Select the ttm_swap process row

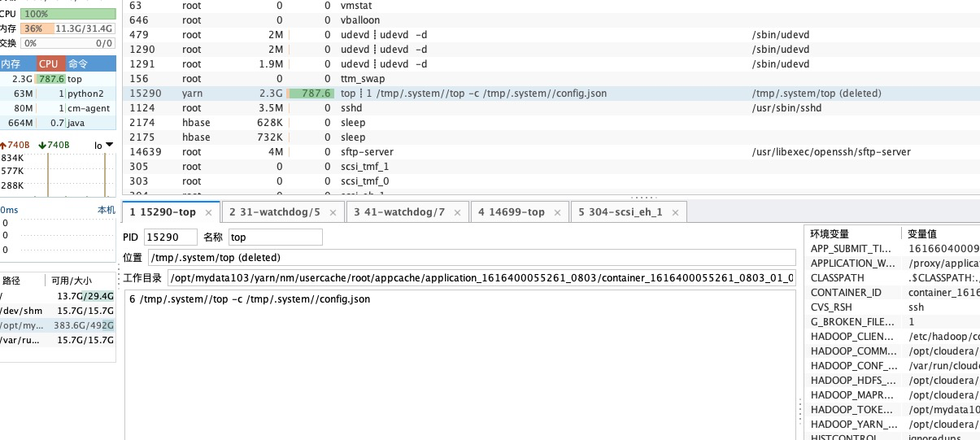tap(551, 79)
